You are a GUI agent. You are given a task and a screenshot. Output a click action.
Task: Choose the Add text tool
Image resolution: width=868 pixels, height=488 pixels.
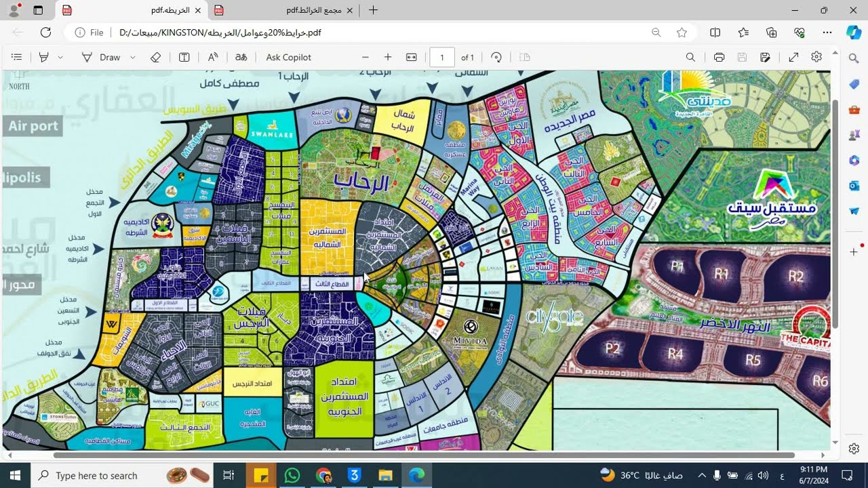pyautogui.click(x=184, y=58)
